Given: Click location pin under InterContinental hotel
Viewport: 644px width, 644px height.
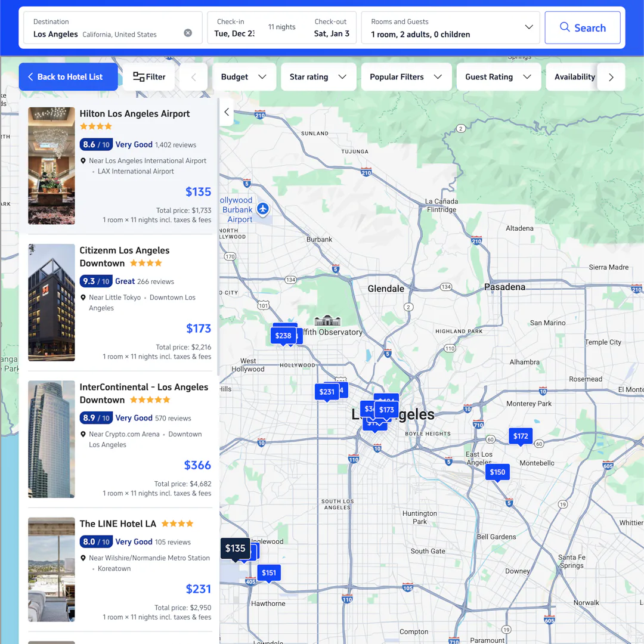Looking at the screenshot, I should tap(83, 435).
